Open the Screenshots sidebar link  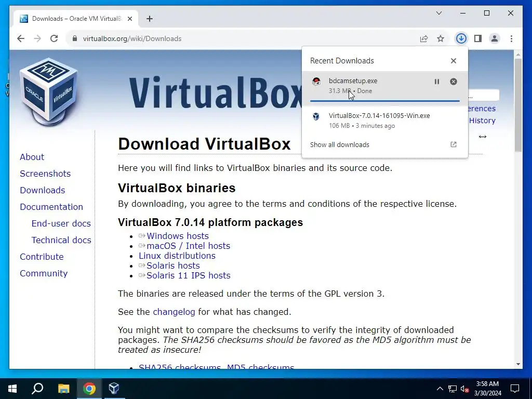click(x=45, y=174)
